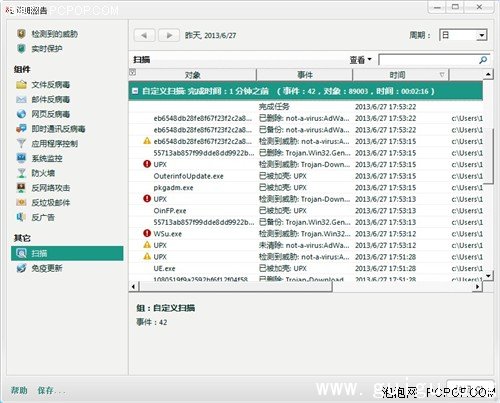Select the 即时通讯反病毒 icon
The image size is (500, 403).
click(x=21, y=129)
